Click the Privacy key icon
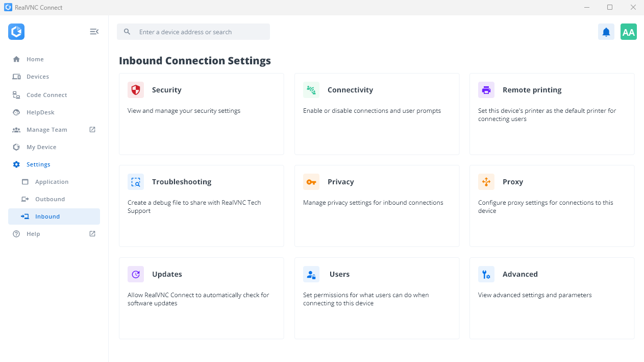This screenshot has height=362, width=644. 311,182
